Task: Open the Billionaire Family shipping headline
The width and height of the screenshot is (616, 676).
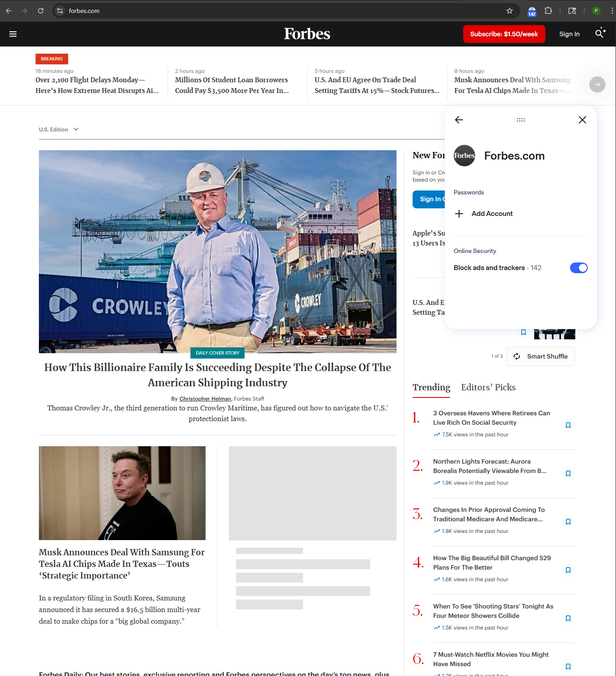Action: pyautogui.click(x=218, y=375)
